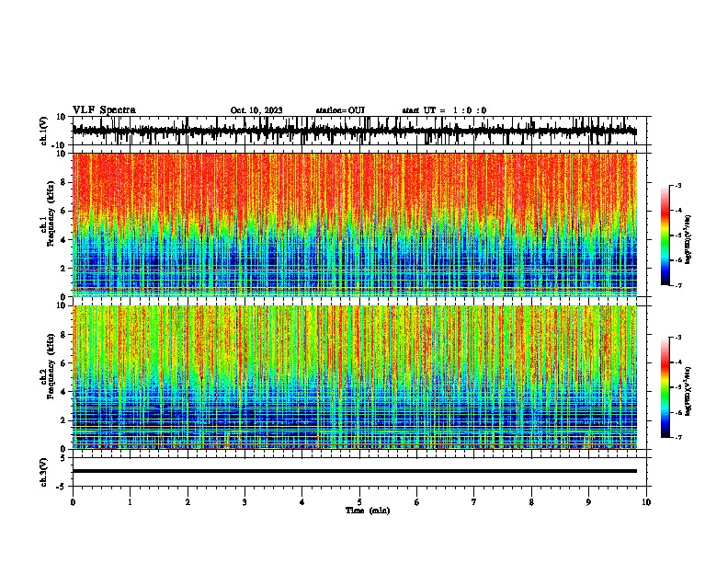The width and height of the screenshot is (728, 563).
Task: Click the ch.3 flat black voltage trace
Action: (x=354, y=471)
